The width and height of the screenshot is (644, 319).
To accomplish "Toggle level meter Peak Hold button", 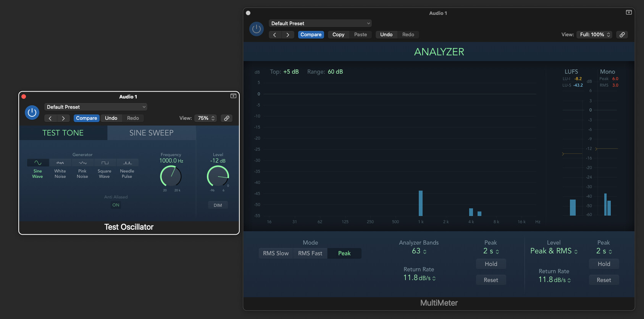I will coord(604,264).
